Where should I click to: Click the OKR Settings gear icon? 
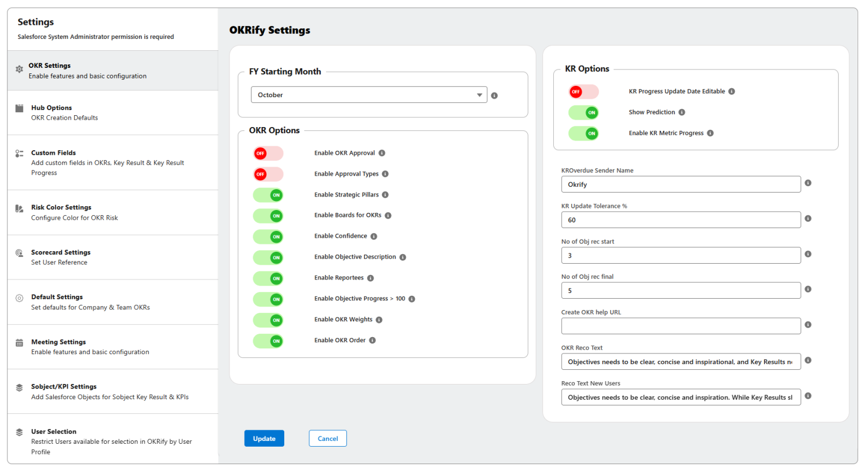click(x=19, y=68)
